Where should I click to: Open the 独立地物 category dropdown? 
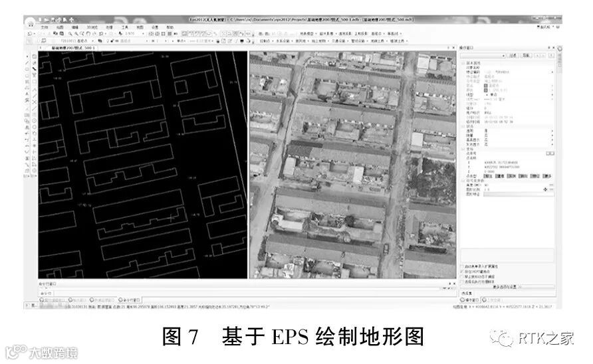click(x=320, y=41)
